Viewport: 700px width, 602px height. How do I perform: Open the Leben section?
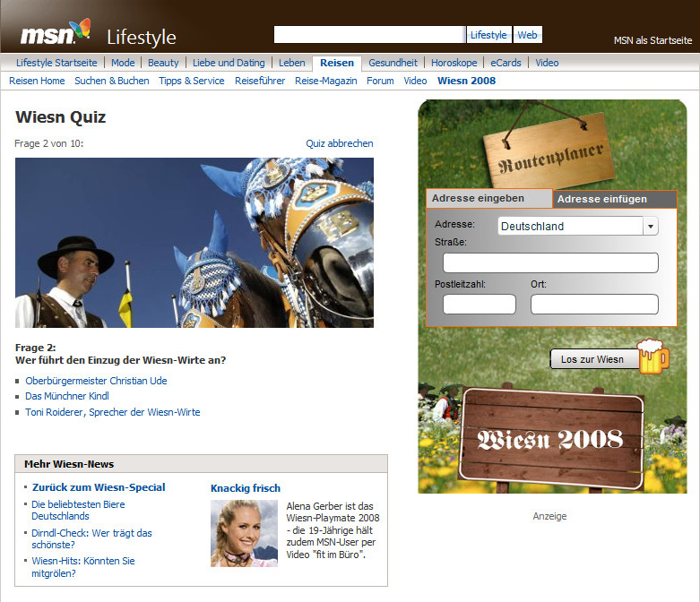pos(292,63)
